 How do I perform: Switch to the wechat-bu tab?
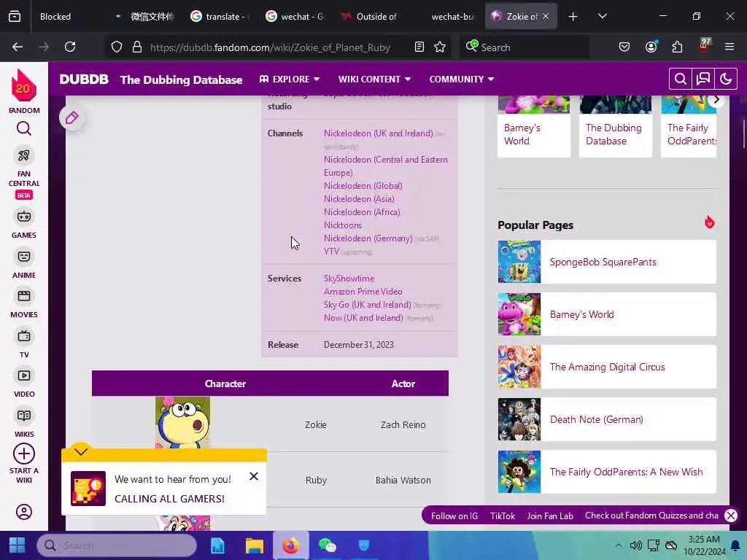click(447, 16)
